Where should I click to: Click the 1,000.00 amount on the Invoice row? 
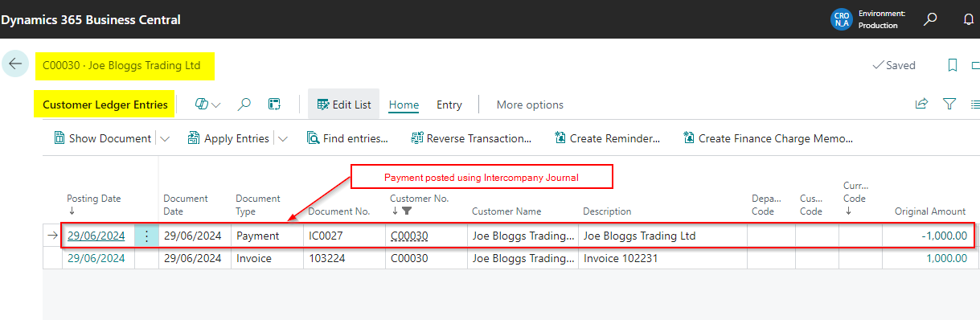click(x=946, y=258)
